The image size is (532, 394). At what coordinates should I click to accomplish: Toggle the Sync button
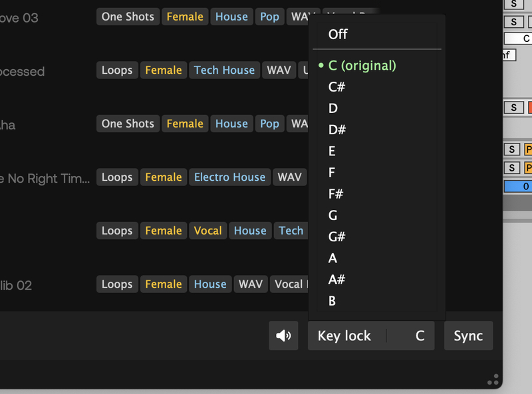point(468,336)
